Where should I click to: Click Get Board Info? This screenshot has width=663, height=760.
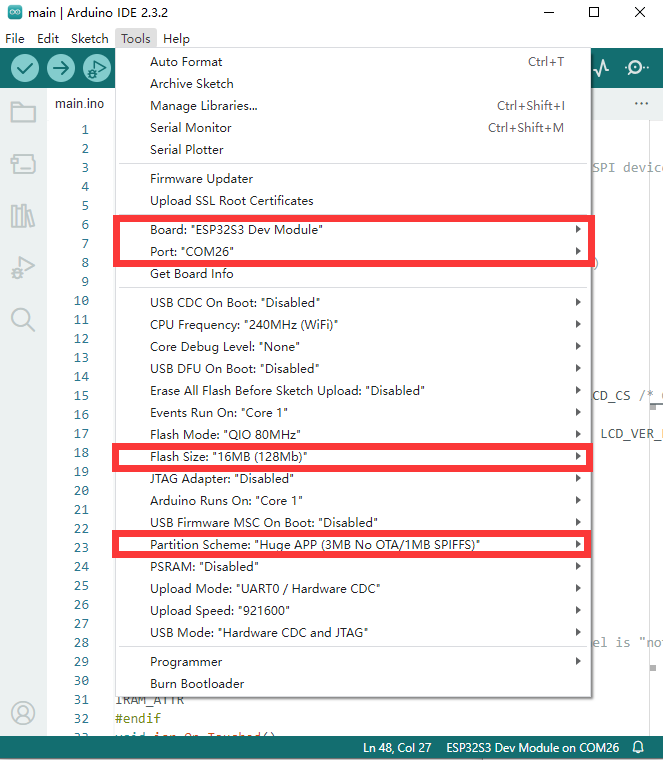pos(353,273)
